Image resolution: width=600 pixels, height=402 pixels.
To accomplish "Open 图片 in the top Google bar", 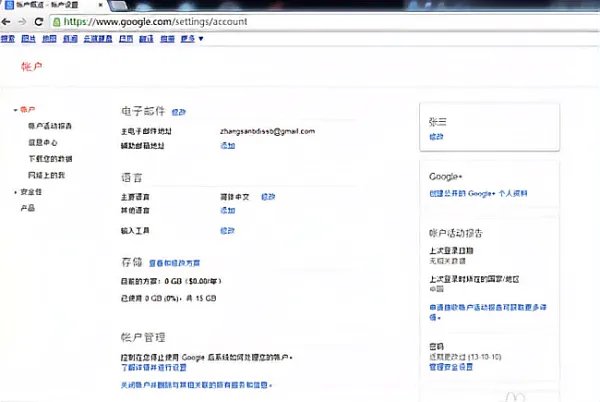I will (28, 39).
